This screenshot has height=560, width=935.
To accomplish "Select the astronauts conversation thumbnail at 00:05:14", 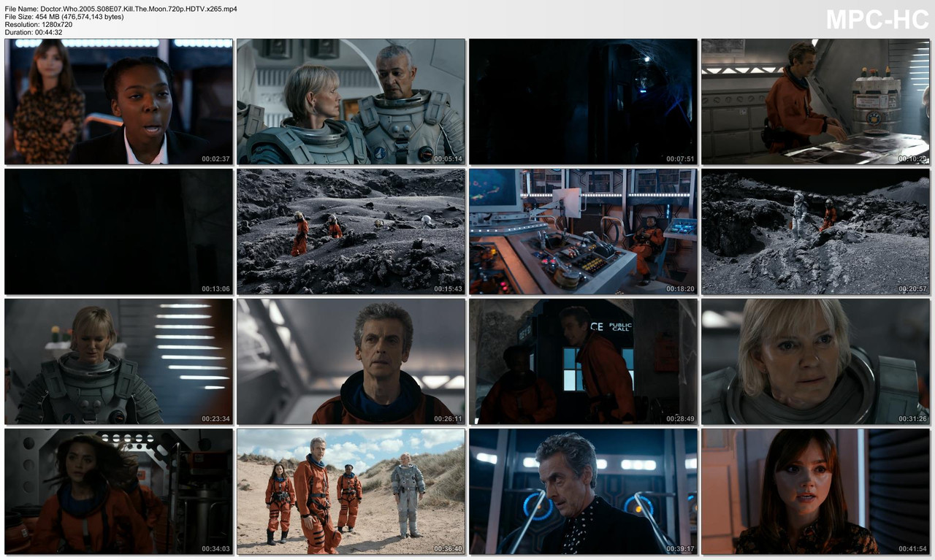I will pyautogui.click(x=349, y=101).
